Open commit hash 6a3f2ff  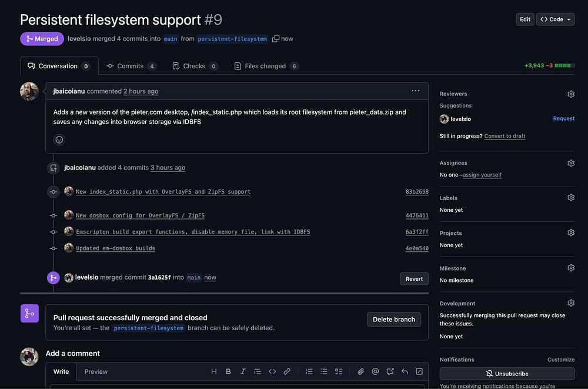point(417,232)
